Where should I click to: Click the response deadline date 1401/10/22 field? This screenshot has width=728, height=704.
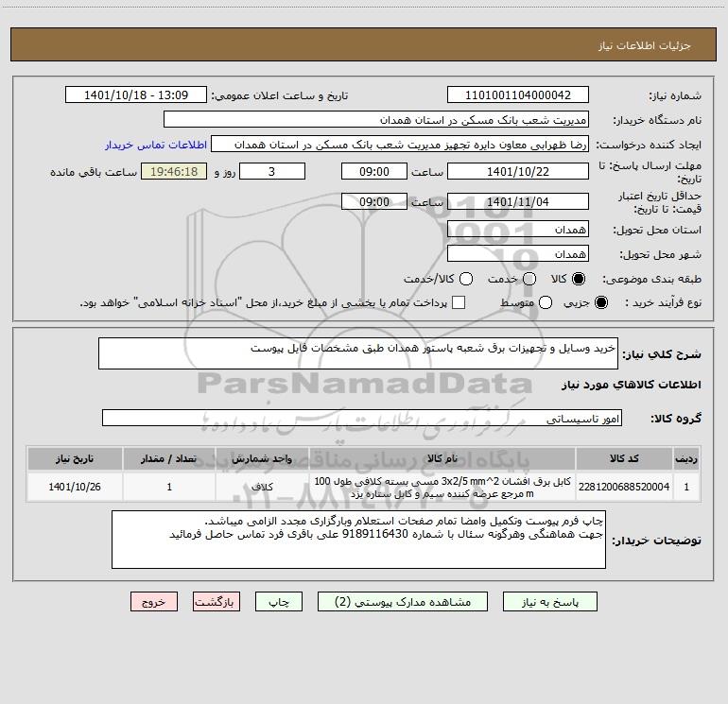click(x=518, y=171)
